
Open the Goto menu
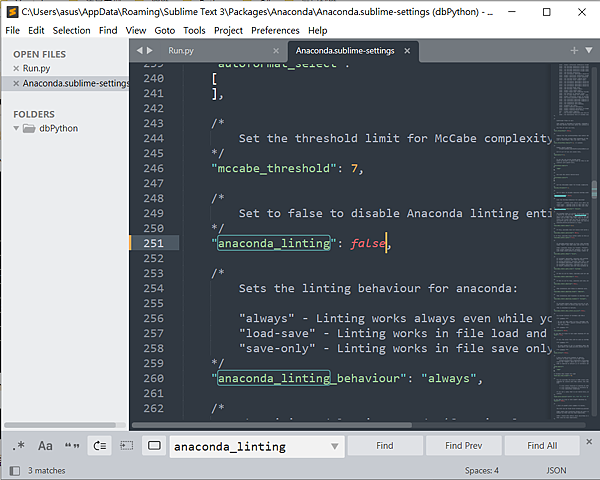coord(165,30)
